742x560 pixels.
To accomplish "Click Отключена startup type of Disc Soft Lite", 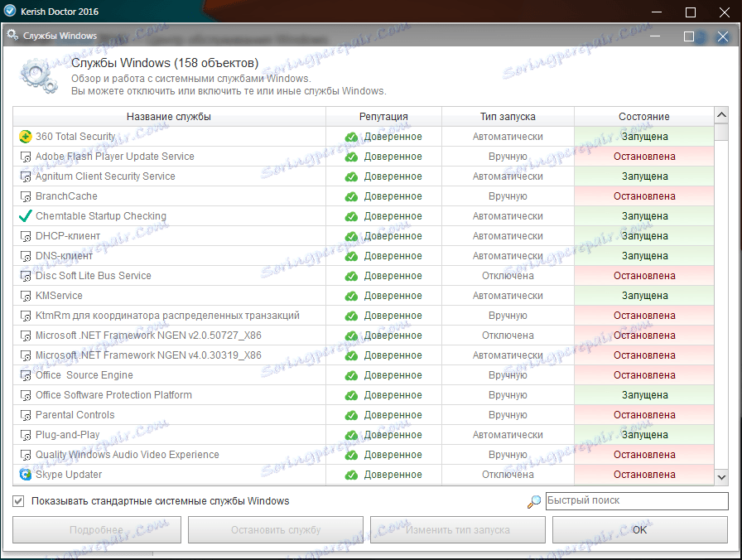I will (508, 276).
